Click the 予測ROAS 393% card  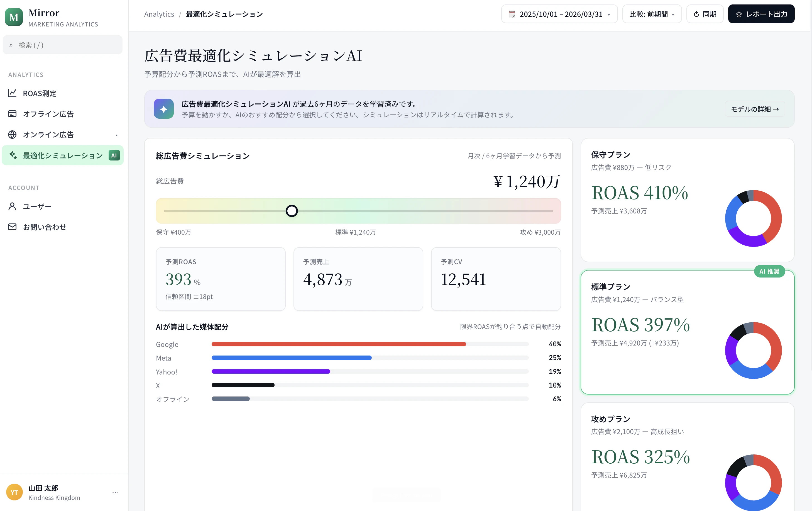click(221, 279)
